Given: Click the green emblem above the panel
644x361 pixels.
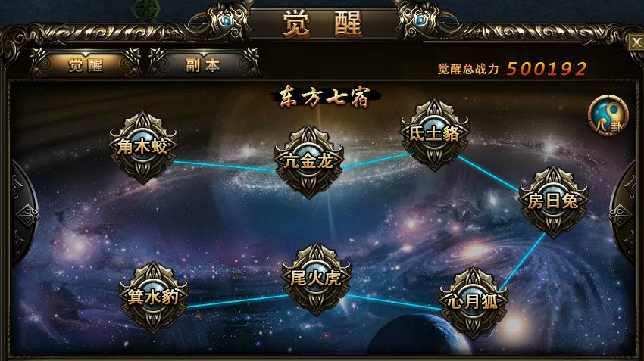Looking at the screenshot, I should pyautogui.click(x=145, y=8).
